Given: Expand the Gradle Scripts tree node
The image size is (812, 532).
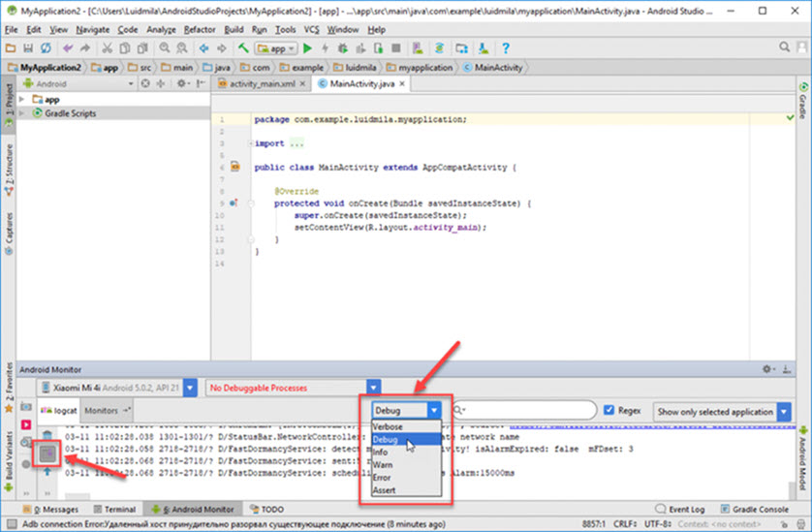Looking at the screenshot, I should pyautogui.click(x=21, y=113).
